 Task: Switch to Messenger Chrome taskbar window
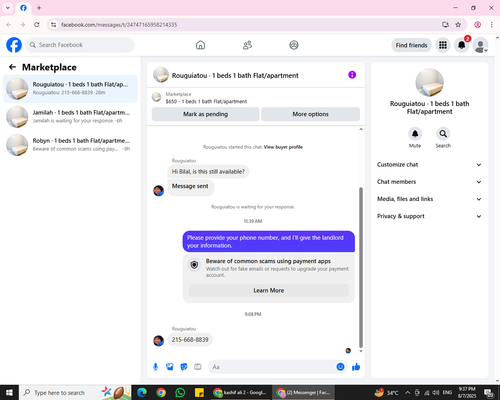(304, 393)
